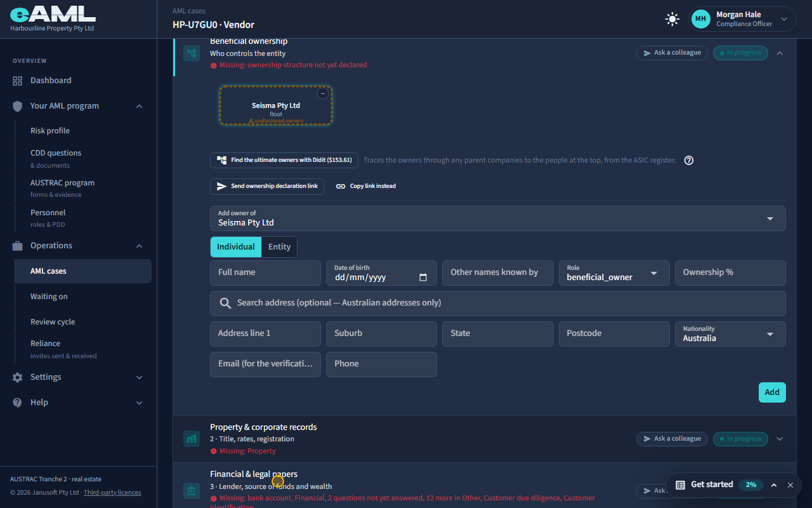Click the Beneficial ownership section icon

(x=192, y=53)
